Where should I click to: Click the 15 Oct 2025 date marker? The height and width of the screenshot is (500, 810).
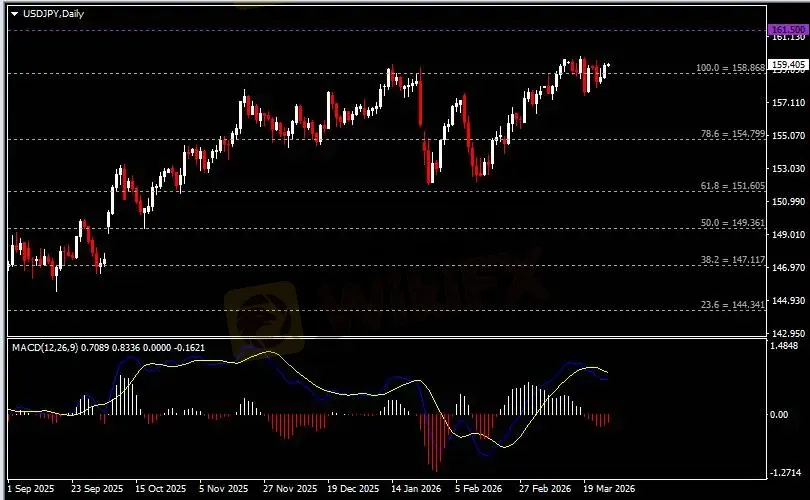point(160,489)
